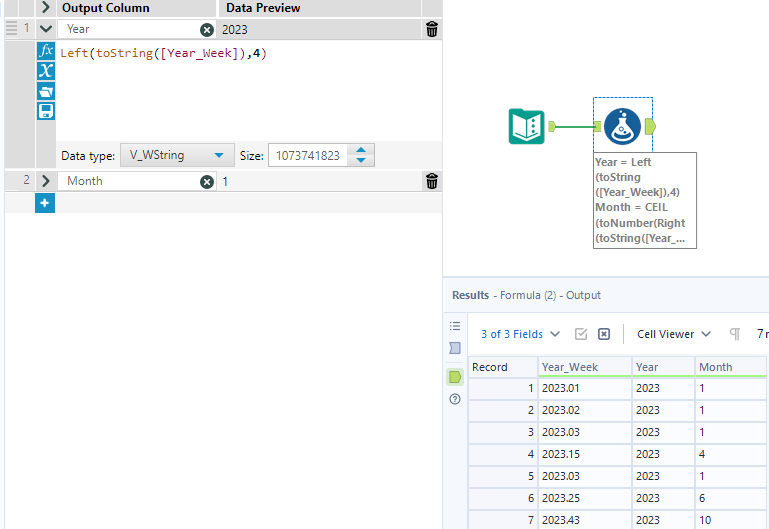Screen dimensions: 769x529
Task: Add a new expression with plus button
Action: coord(45,203)
